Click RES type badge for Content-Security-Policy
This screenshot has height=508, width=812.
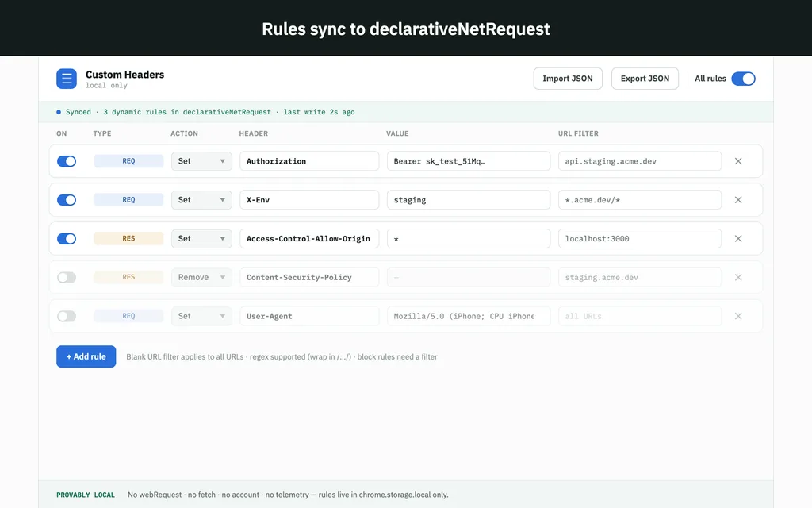128,277
